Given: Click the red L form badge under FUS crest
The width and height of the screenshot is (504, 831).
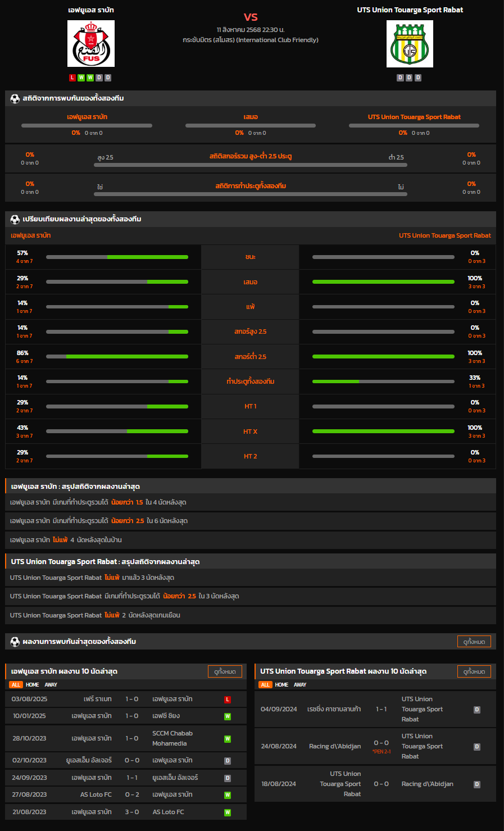Looking at the screenshot, I should [x=72, y=78].
